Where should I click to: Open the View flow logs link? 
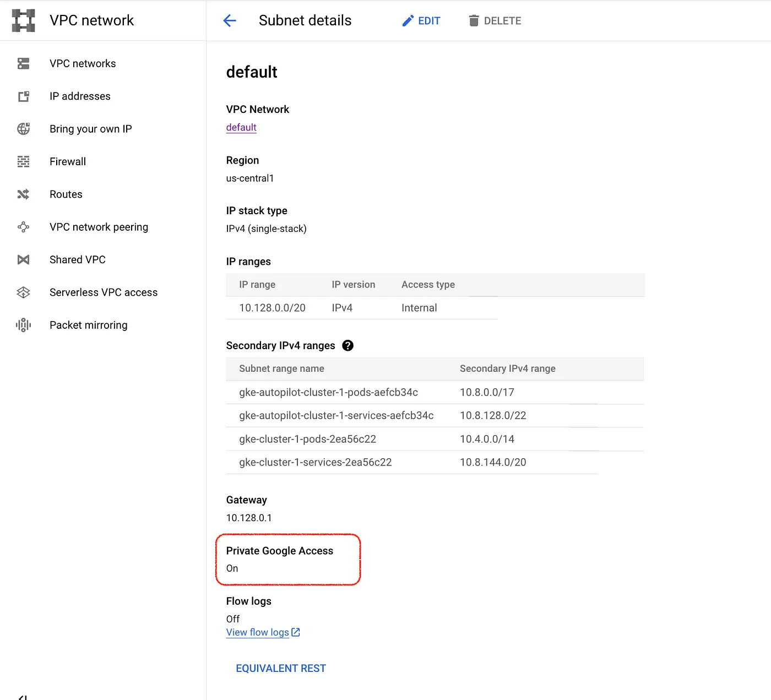tap(258, 632)
